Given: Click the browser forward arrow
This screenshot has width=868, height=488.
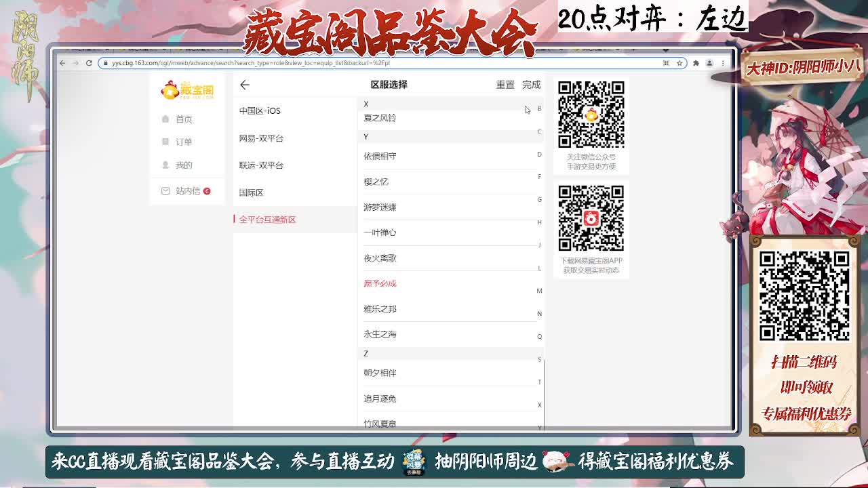Looking at the screenshot, I should pos(76,63).
